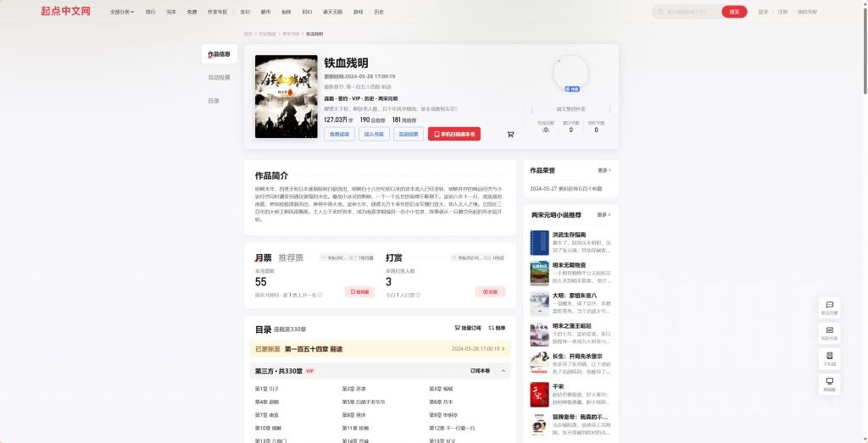This screenshot has height=443, width=868.
Task: Select the 游戏 genre in navigation
Action: [x=359, y=12]
